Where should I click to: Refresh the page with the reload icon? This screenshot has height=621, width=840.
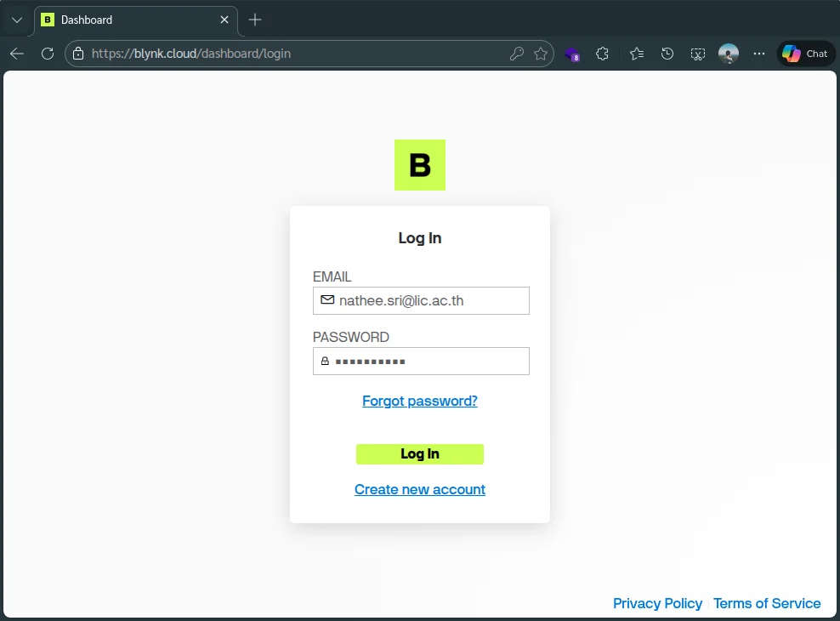[48, 54]
